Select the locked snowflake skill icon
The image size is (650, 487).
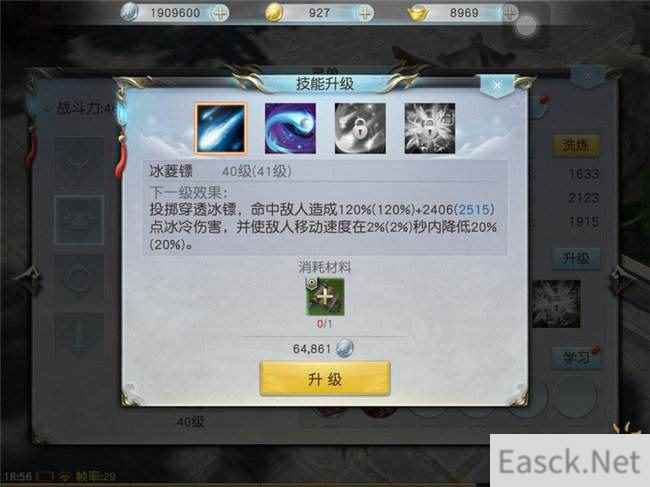coord(430,129)
